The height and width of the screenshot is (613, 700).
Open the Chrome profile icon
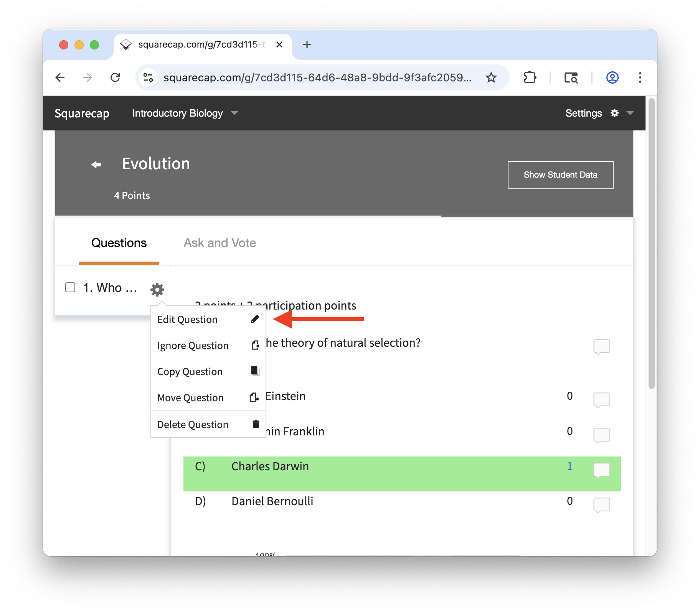click(x=612, y=77)
